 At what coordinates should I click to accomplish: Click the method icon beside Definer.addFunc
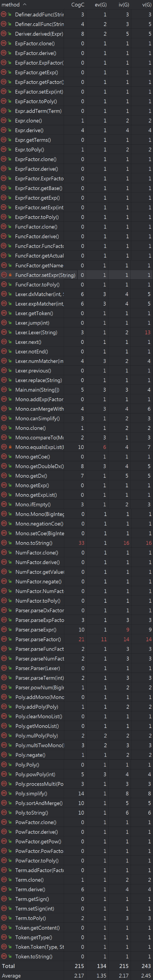pos(3,14)
